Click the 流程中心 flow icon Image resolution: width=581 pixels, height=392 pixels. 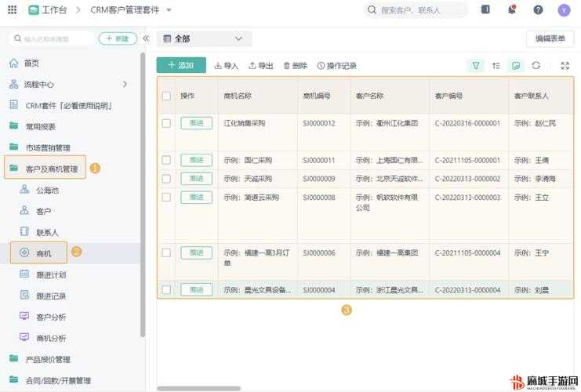13,84
